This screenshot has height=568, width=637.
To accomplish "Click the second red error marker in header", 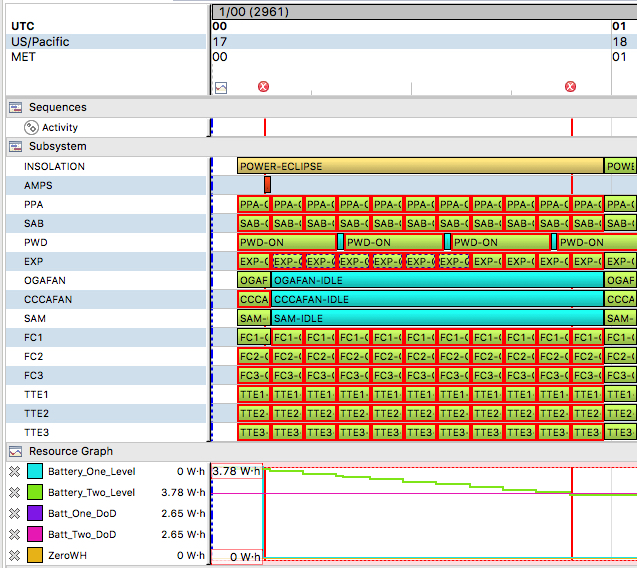I will (571, 87).
